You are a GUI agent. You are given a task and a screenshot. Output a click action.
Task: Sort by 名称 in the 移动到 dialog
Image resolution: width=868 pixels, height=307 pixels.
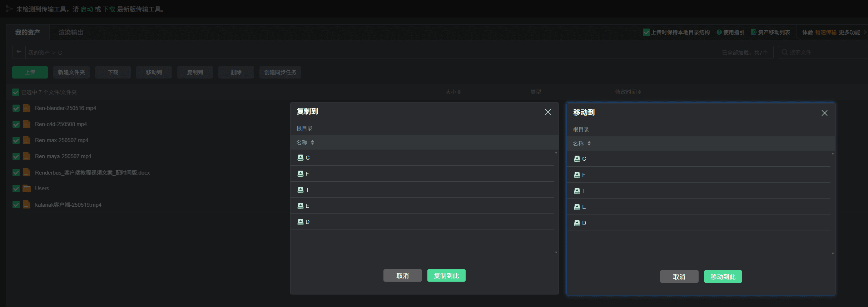point(589,144)
